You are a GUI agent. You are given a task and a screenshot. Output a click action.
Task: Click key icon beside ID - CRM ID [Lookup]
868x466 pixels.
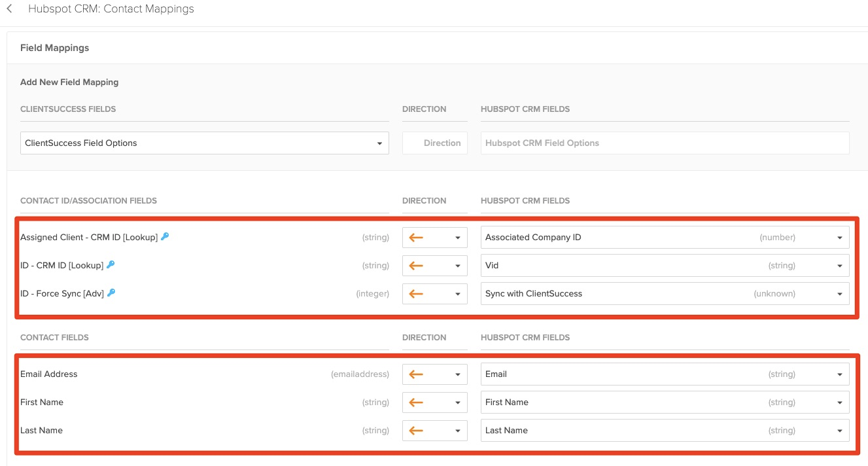click(111, 265)
